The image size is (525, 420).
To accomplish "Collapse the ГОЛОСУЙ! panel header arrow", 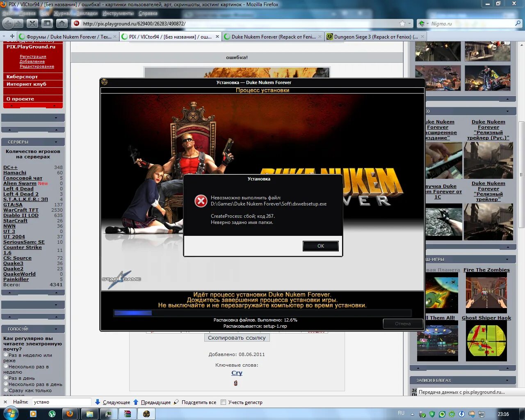I will click(56, 329).
